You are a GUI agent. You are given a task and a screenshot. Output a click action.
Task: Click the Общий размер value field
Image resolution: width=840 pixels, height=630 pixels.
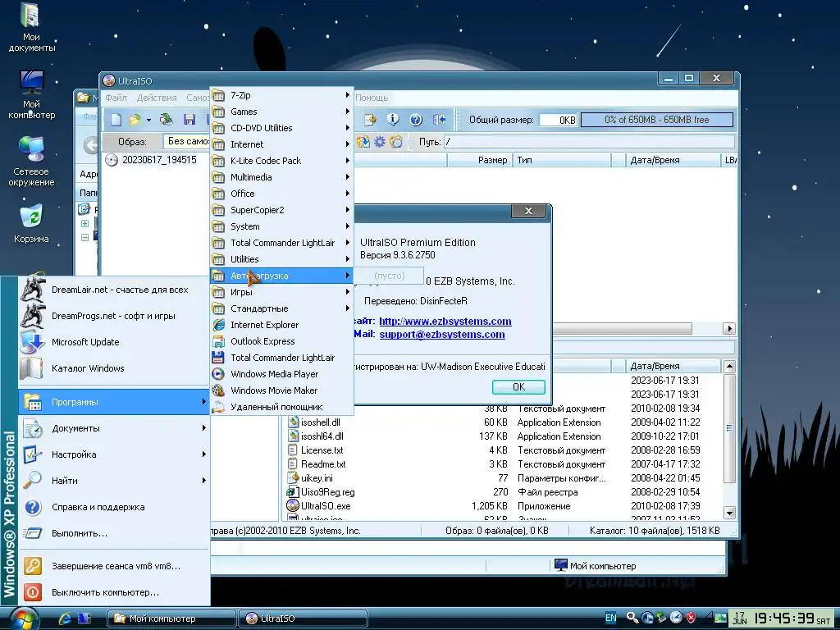[558, 120]
